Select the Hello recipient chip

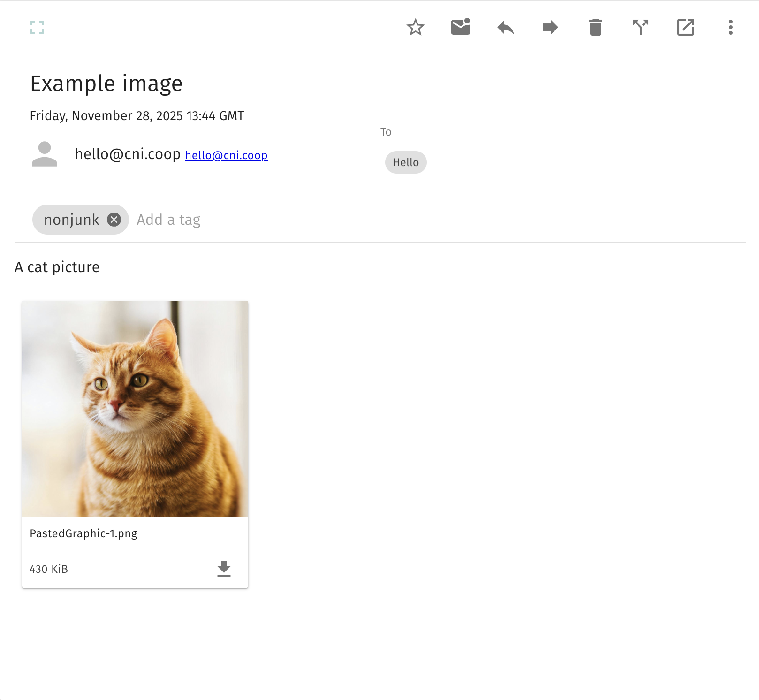coord(405,162)
